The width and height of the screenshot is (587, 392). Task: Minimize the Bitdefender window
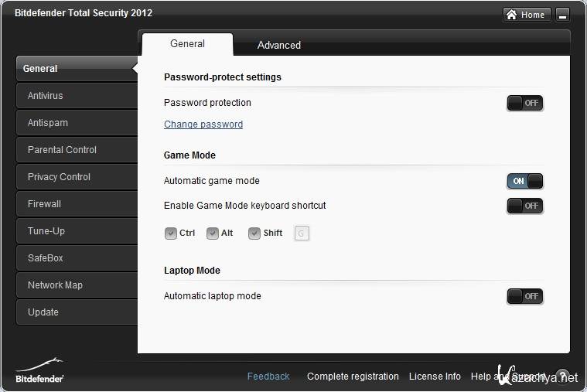coord(562,15)
